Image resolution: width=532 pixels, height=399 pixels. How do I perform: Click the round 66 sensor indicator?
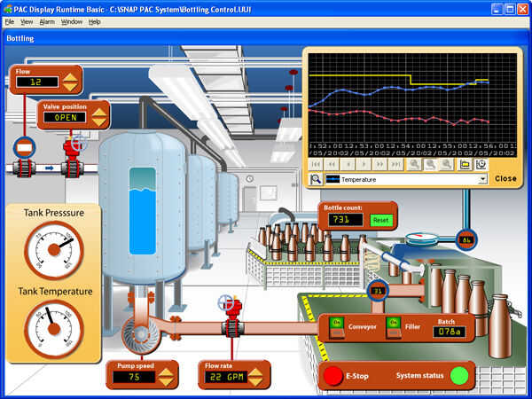466,239
